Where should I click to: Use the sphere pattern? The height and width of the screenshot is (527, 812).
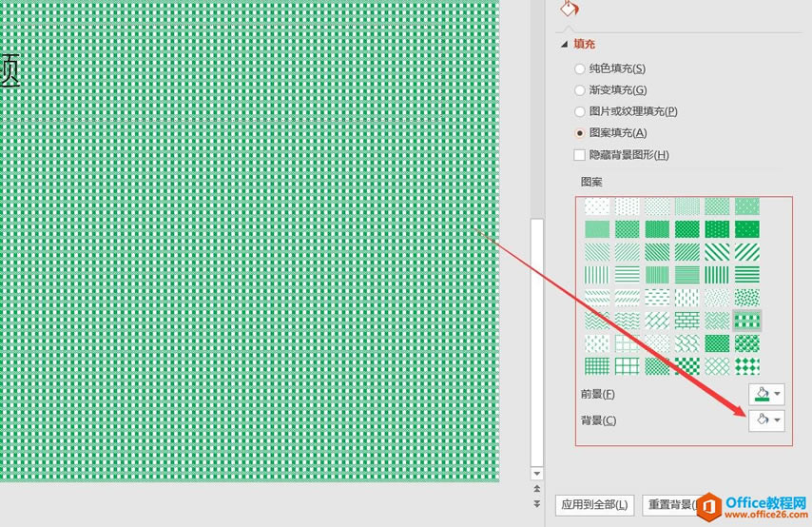[747, 343]
